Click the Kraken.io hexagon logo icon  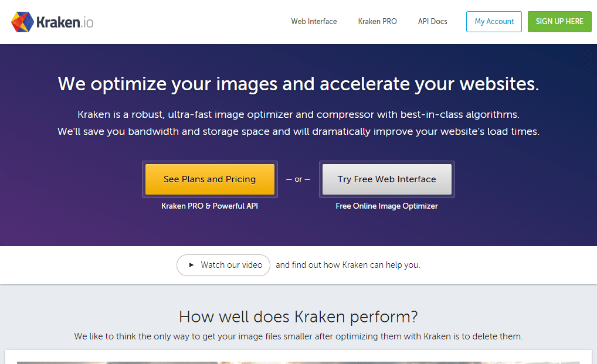pyautogui.click(x=22, y=22)
